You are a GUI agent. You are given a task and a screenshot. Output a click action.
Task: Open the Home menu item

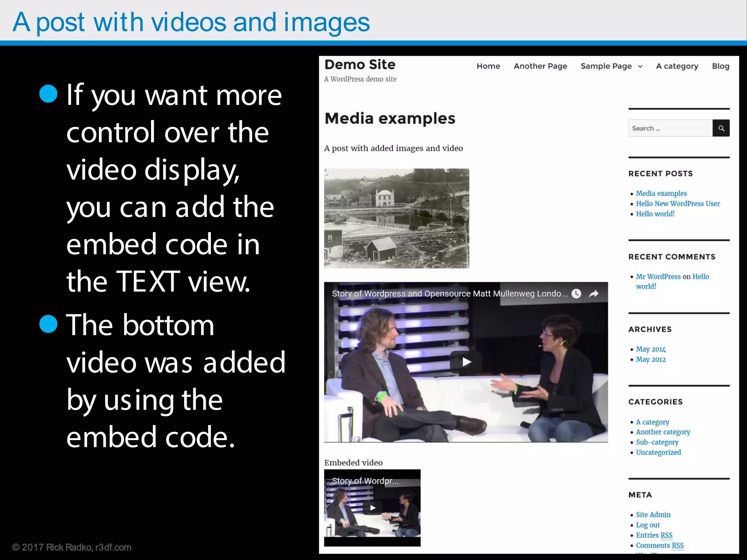click(x=488, y=66)
